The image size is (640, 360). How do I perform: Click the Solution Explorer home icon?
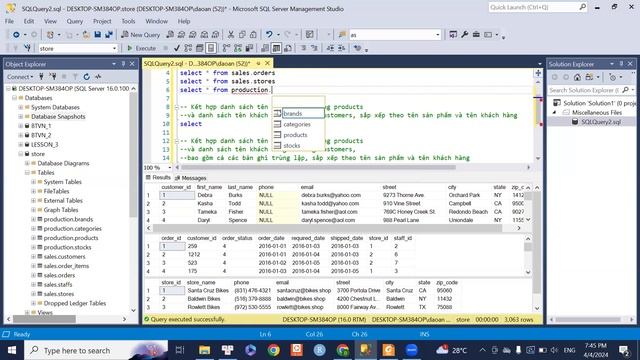point(577,77)
